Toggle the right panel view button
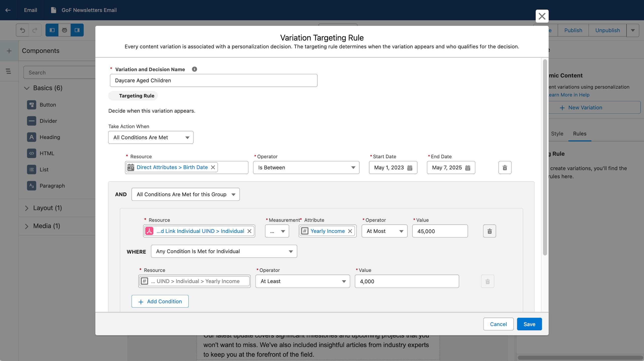This screenshot has width=644, height=361. (x=77, y=30)
